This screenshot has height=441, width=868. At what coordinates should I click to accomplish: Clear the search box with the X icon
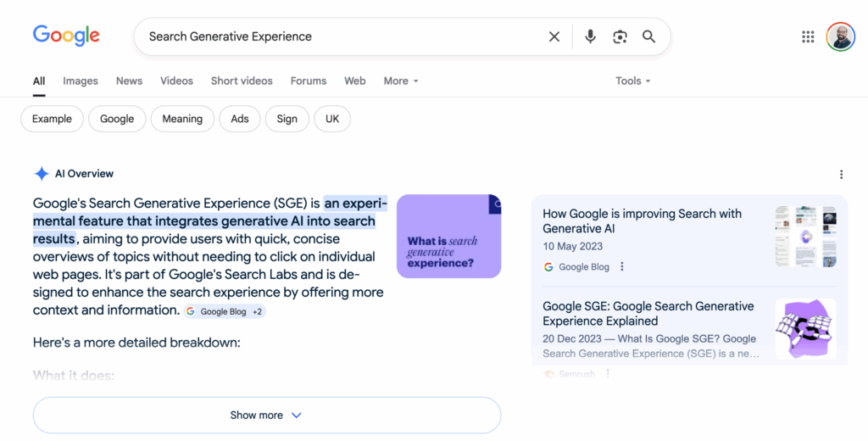coord(554,36)
